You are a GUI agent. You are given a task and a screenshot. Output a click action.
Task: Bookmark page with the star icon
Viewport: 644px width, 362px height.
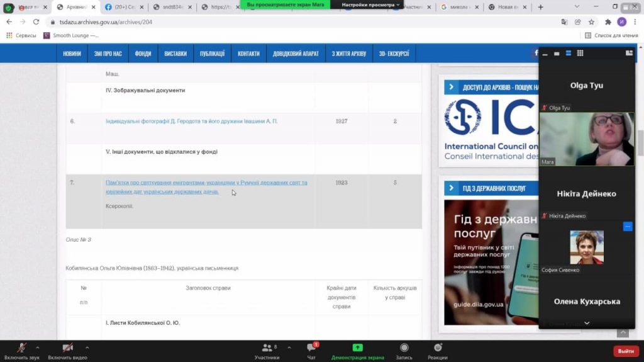(591, 22)
